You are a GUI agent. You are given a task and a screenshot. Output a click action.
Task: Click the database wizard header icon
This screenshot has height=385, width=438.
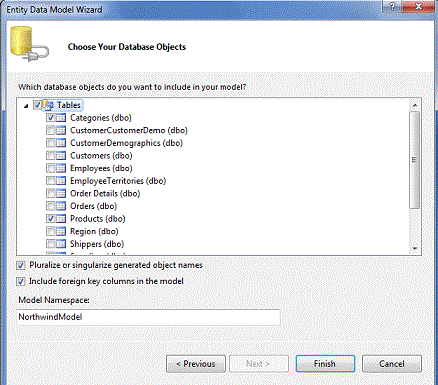29,44
